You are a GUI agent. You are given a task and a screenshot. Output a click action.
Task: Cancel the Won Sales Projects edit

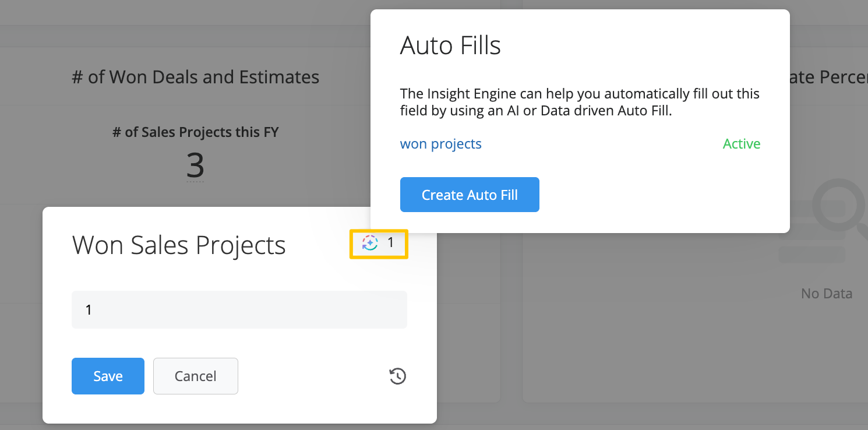[195, 376]
